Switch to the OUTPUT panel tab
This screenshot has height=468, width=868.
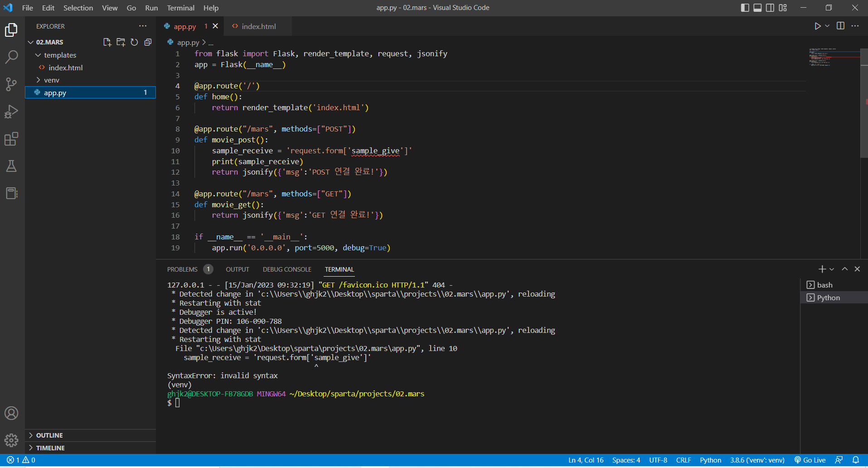[x=238, y=269]
